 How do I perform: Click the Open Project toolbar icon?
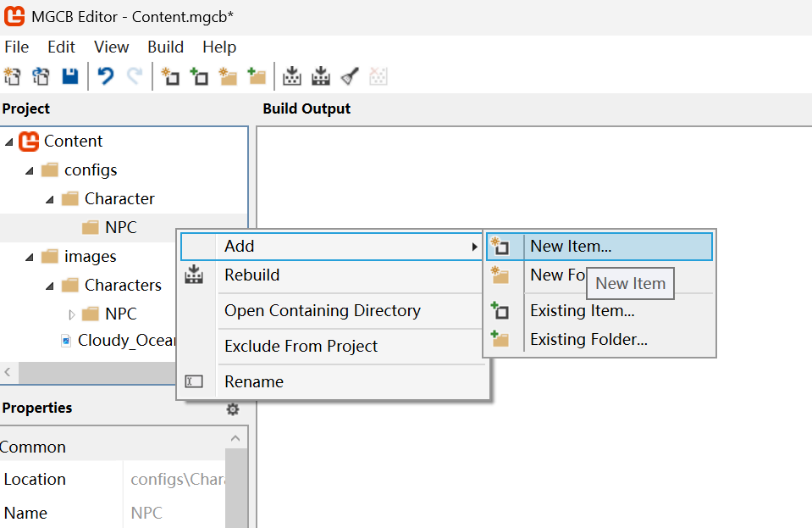pos(41,76)
